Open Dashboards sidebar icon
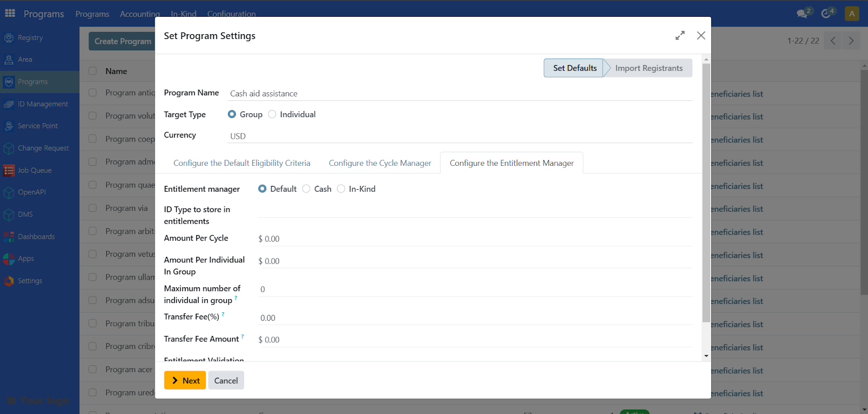The image size is (868, 414). (9, 237)
